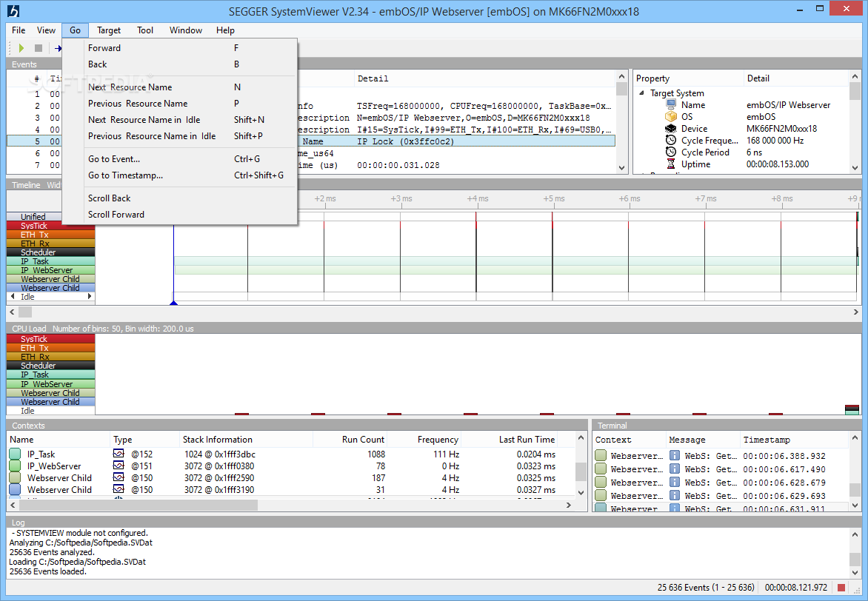The width and height of the screenshot is (868, 601).
Task: Select Previous Resource Name in Idle
Action: (x=180, y=136)
